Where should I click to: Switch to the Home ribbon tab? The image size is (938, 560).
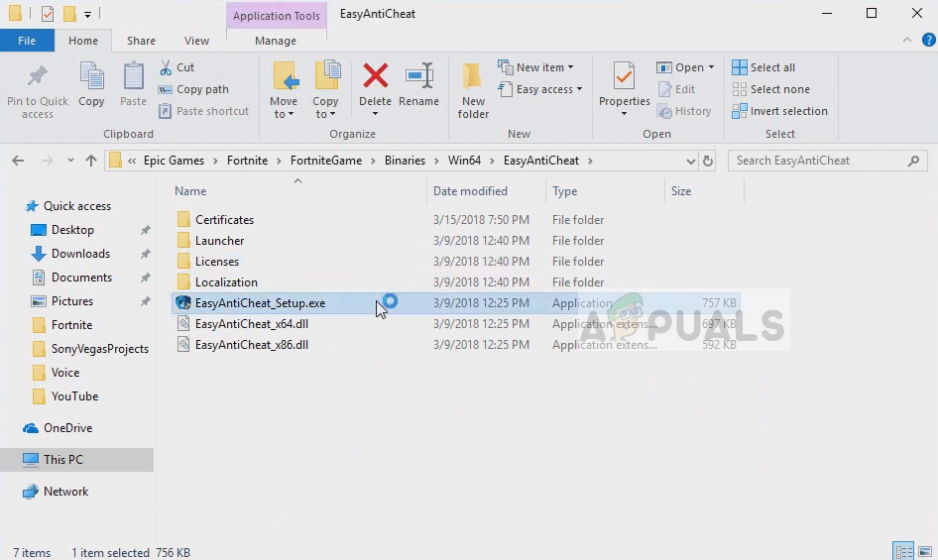click(83, 41)
